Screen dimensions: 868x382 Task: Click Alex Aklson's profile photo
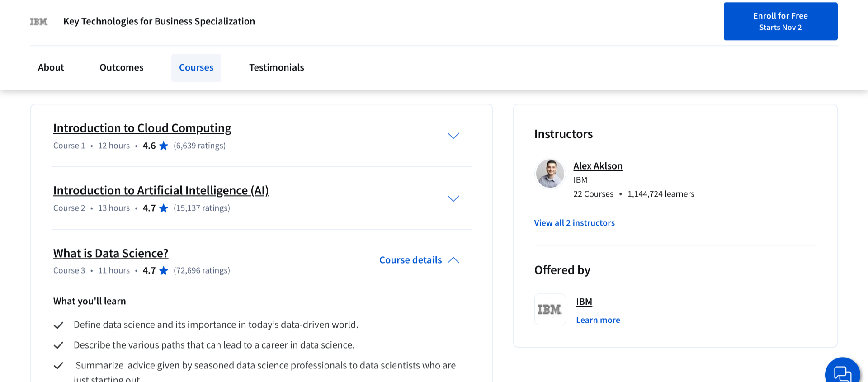click(x=550, y=174)
